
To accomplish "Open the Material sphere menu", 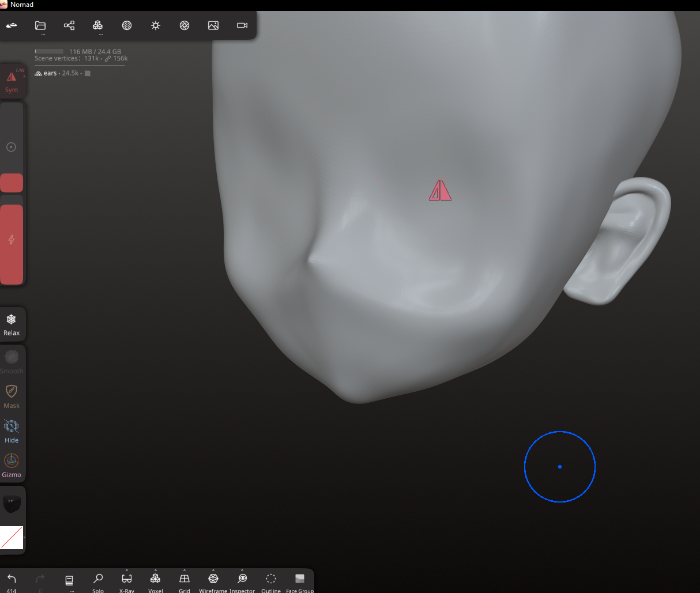I will click(127, 25).
